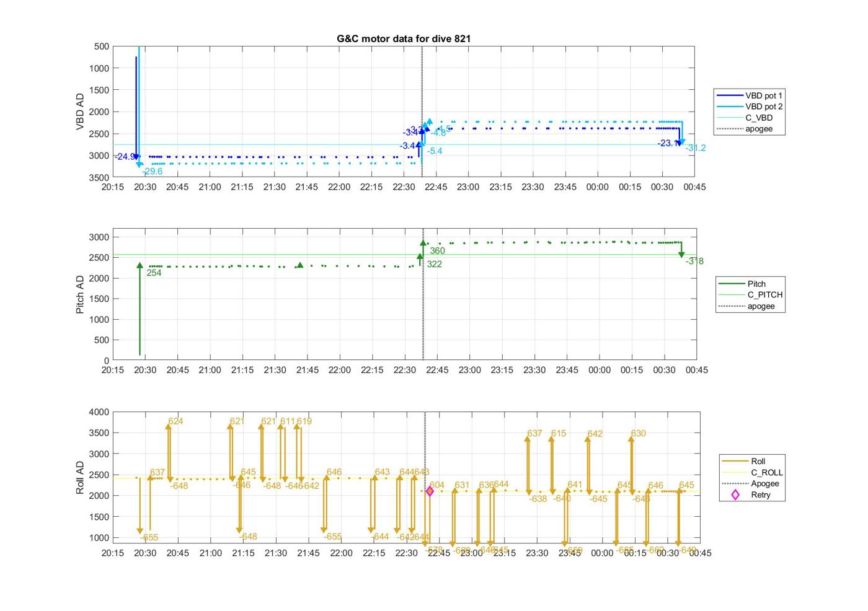Select the 'Pitch' entry in the Pitch legend
Image resolution: width=868 pixels, height=611 pixels.
coord(742,284)
